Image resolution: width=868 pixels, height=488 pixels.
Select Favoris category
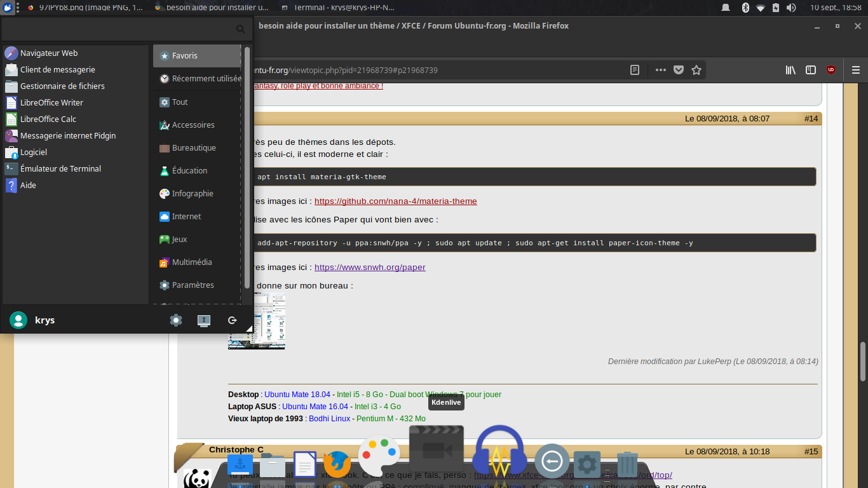[197, 56]
